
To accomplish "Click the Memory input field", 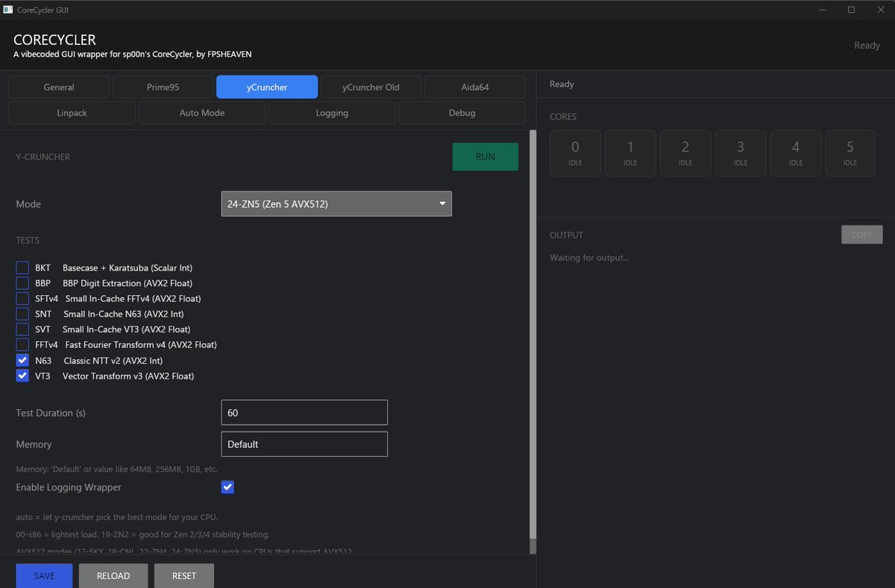I will [x=304, y=444].
